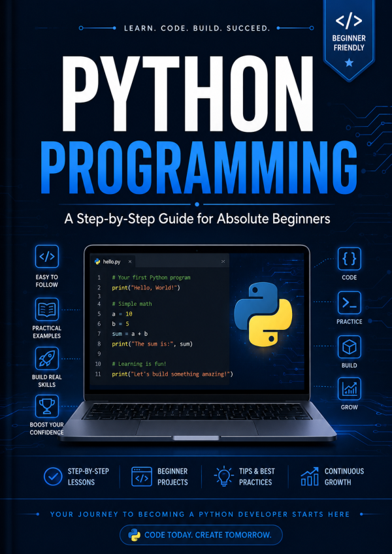Viewport: 392px width, 554px height.
Task: Click the Code Today. Create Tomorrow. pill button
Action: point(201,534)
